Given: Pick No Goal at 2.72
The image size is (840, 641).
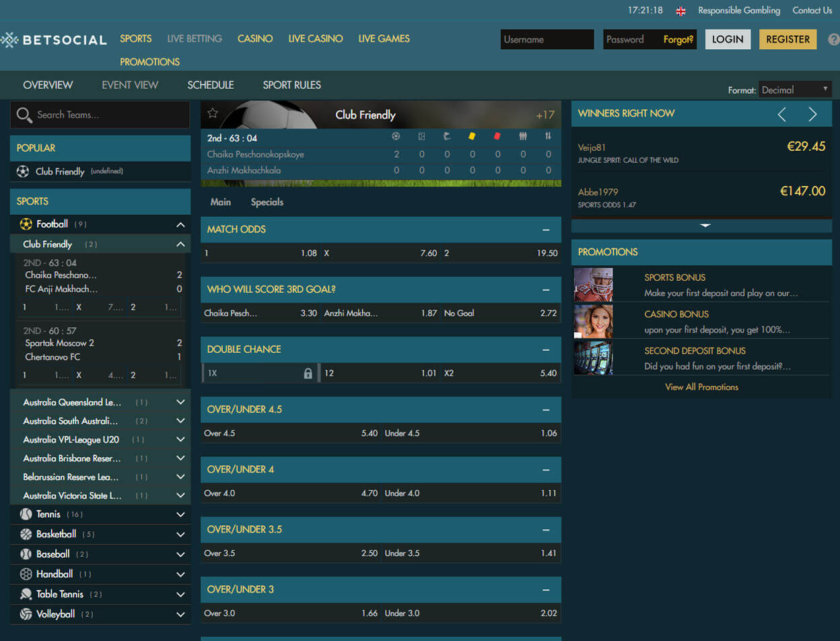Looking at the screenshot, I should [501, 313].
